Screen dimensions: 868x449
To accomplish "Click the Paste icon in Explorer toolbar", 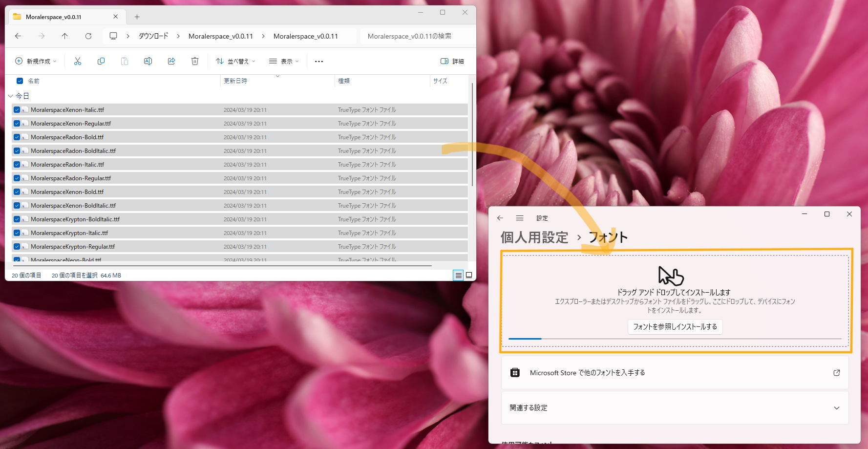I will 125,61.
